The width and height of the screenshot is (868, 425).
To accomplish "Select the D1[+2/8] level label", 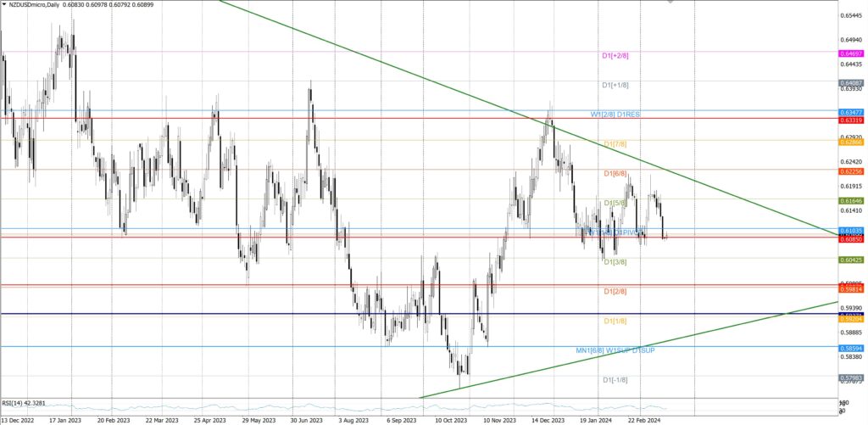I will point(615,56).
